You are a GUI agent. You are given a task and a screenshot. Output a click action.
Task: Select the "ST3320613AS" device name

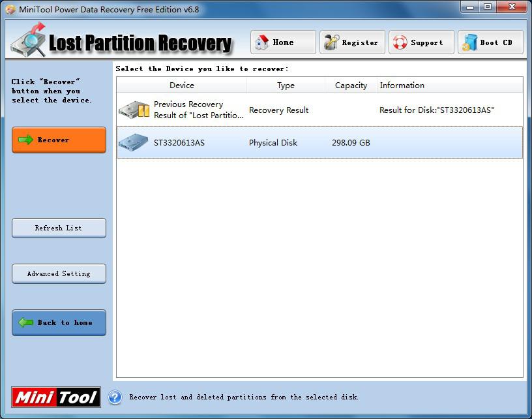pos(179,143)
